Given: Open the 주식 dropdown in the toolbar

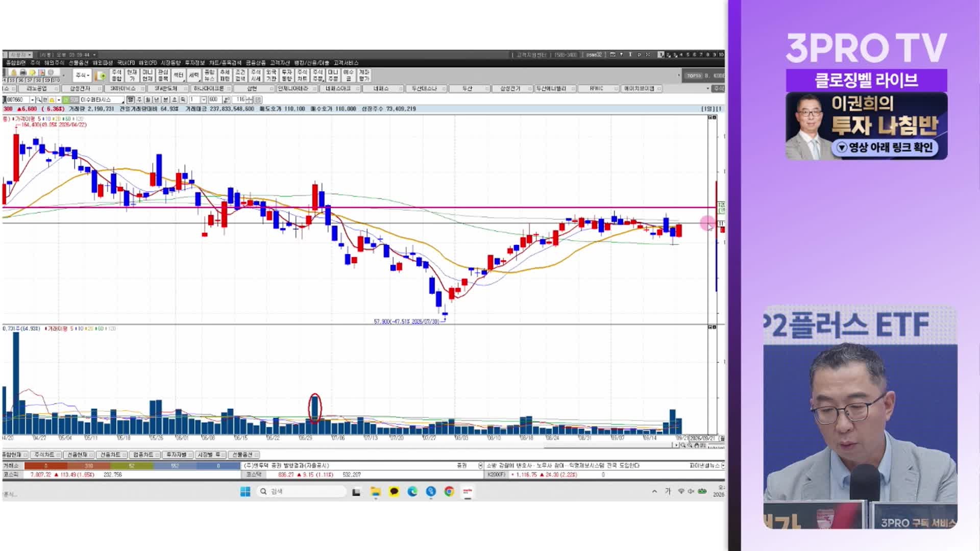Looking at the screenshot, I should [x=82, y=75].
